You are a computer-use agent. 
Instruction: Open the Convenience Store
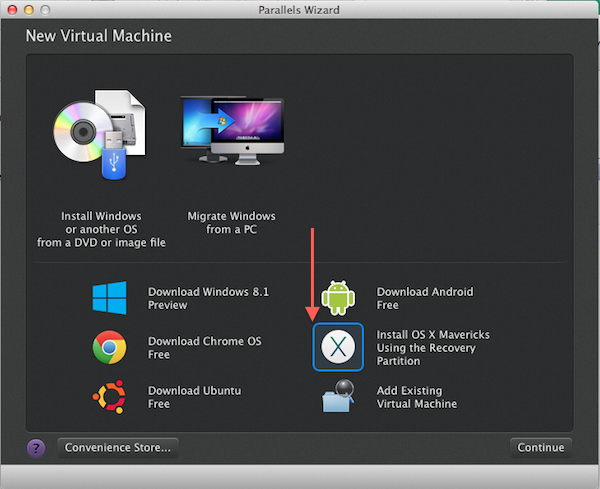pyautogui.click(x=118, y=447)
